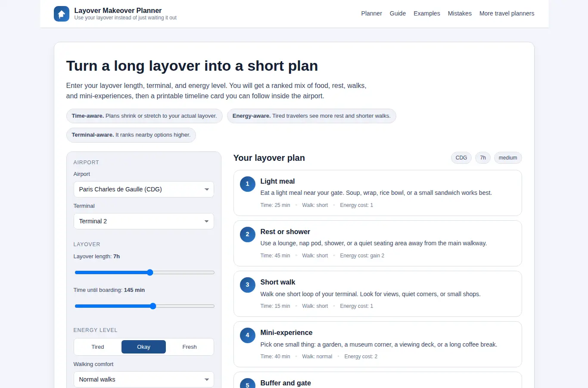Click 'Energy cost: gain 2' text

tap(362, 256)
